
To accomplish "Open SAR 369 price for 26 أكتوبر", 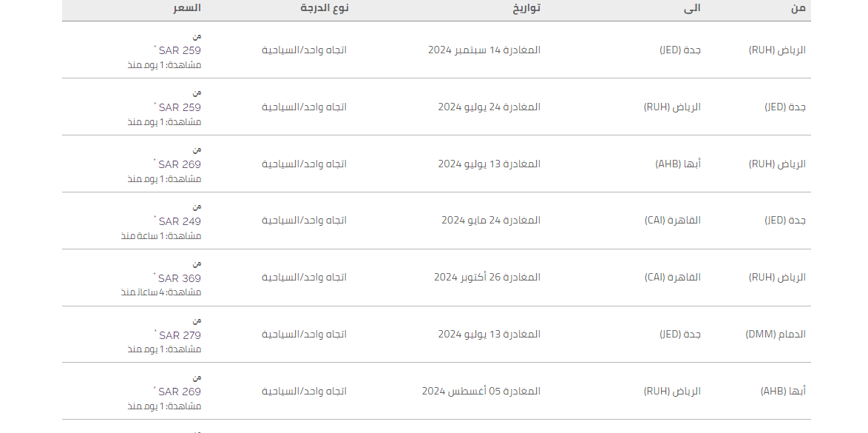I will (x=180, y=278).
